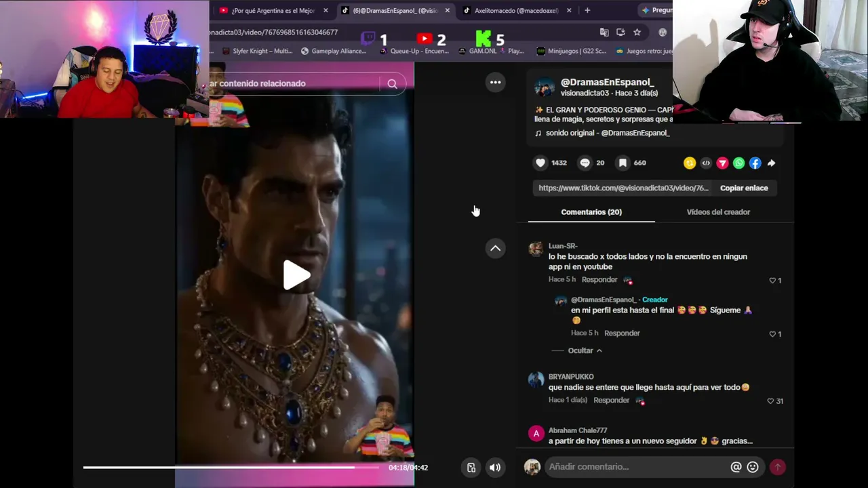
Task: Close the DramasEnEspanol_ TikTok tab
Action: click(447, 10)
